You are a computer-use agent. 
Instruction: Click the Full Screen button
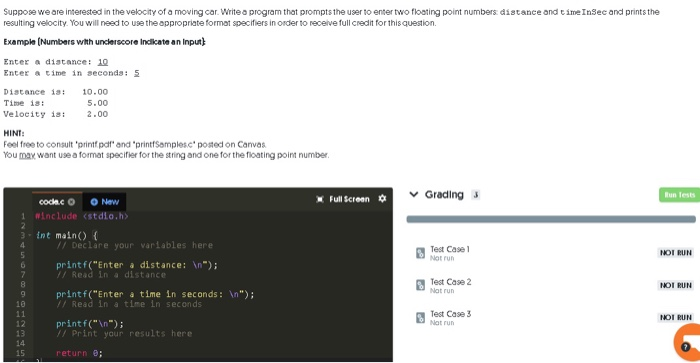point(343,199)
